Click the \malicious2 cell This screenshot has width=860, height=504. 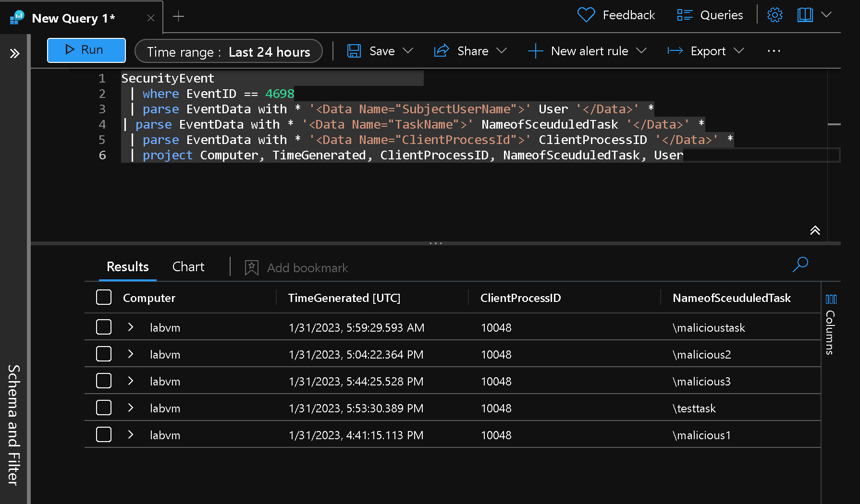(x=701, y=355)
